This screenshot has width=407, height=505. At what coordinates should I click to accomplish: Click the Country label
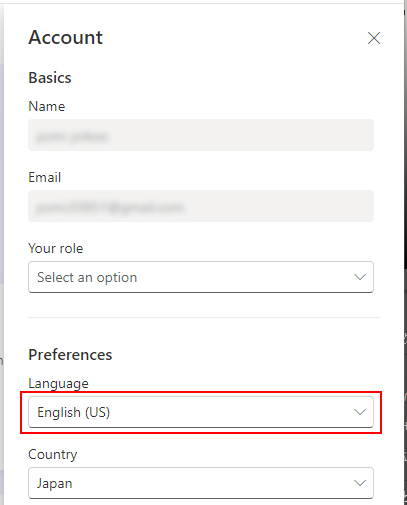tap(53, 455)
